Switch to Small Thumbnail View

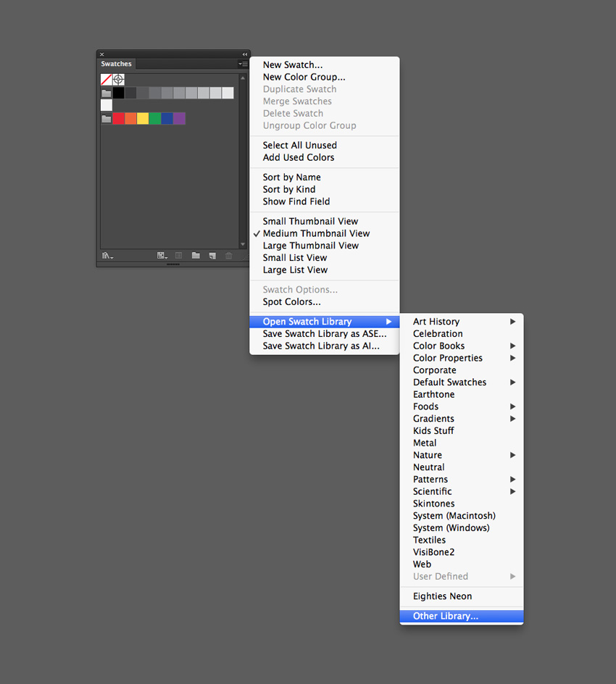[324, 221]
